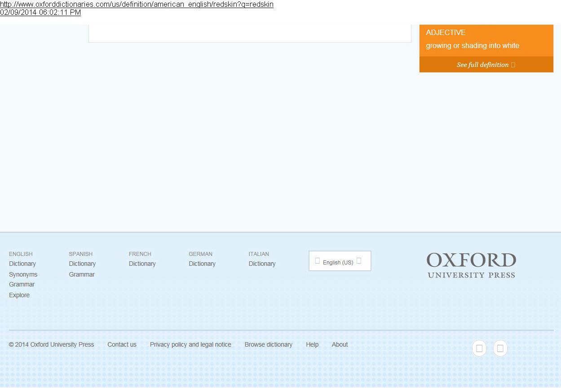
Task: Open the French Dictionary link
Action: click(x=142, y=264)
